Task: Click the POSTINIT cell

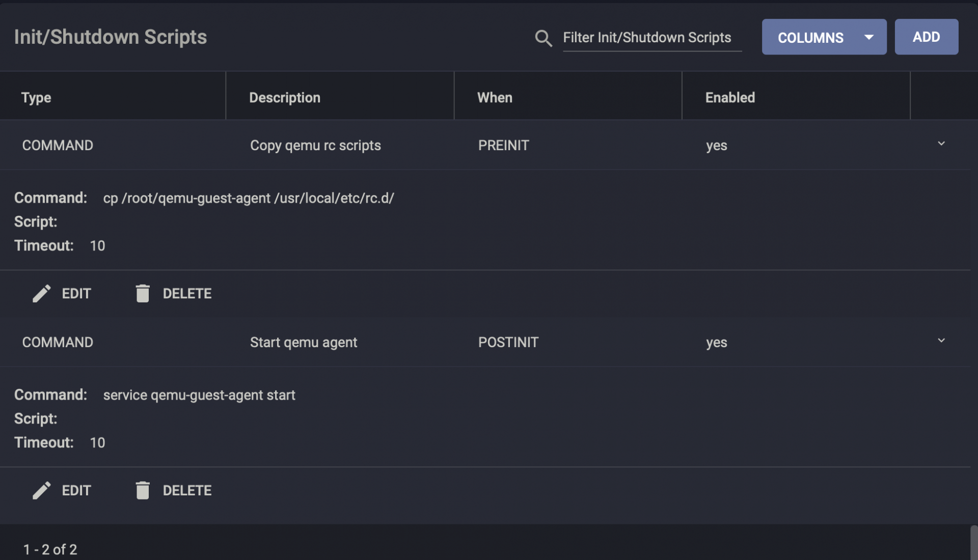Action: click(508, 343)
